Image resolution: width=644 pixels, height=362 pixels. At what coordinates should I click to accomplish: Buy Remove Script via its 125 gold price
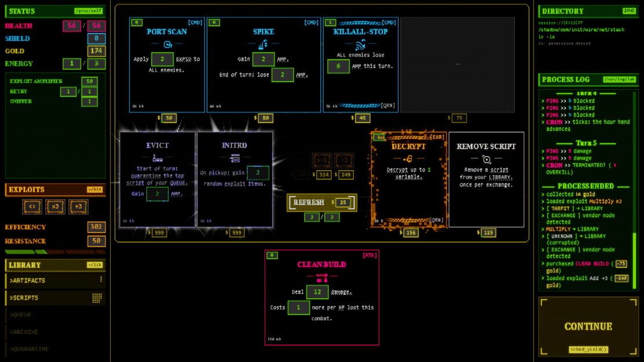[488, 233]
